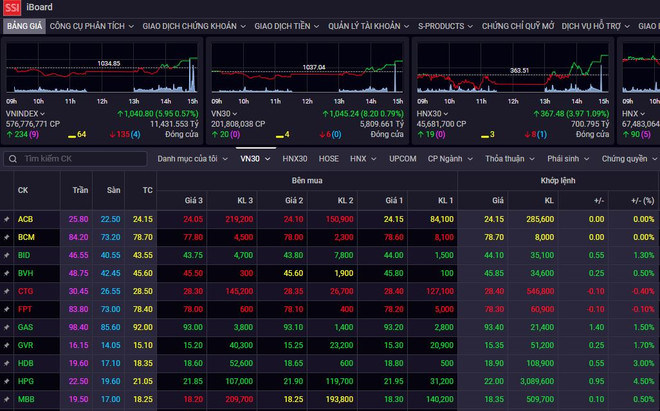Click GAS ceiling price 98.40

[x=78, y=327]
